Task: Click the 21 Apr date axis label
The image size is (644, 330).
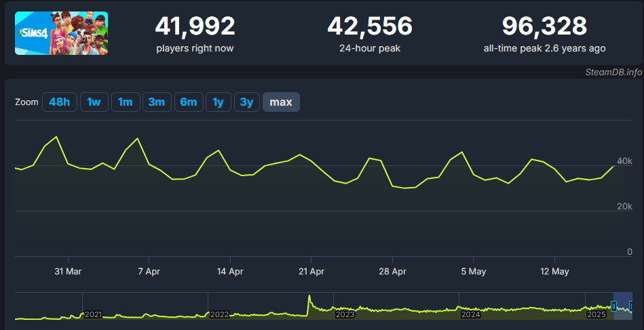Action: (x=310, y=271)
